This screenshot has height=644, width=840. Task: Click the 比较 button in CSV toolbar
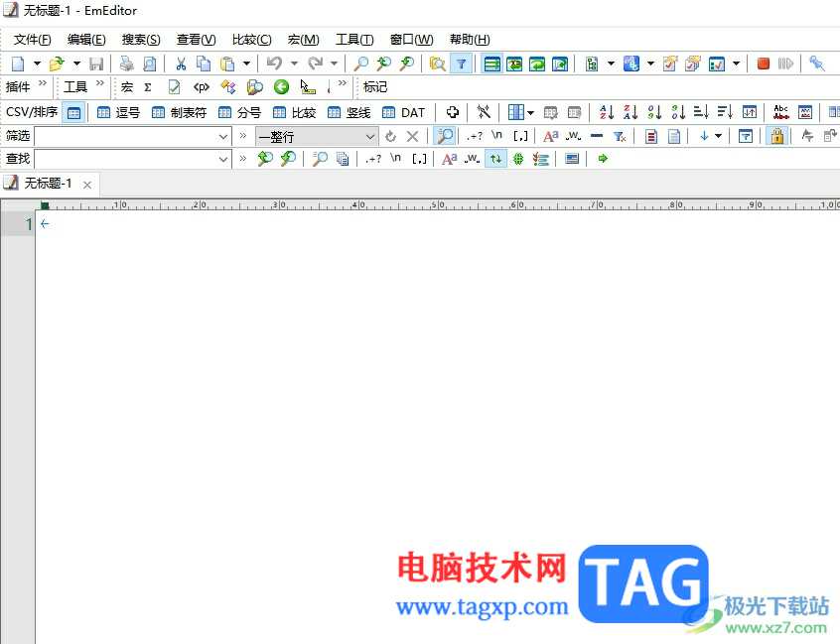pos(294,112)
